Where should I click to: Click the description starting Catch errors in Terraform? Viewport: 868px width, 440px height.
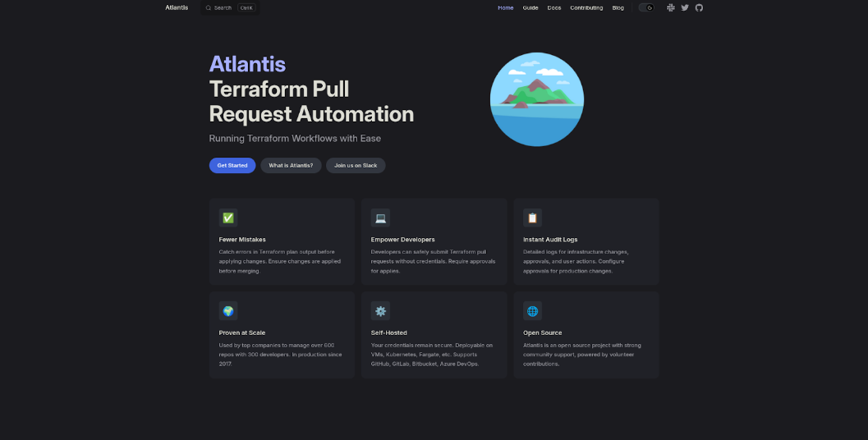coord(280,261)
